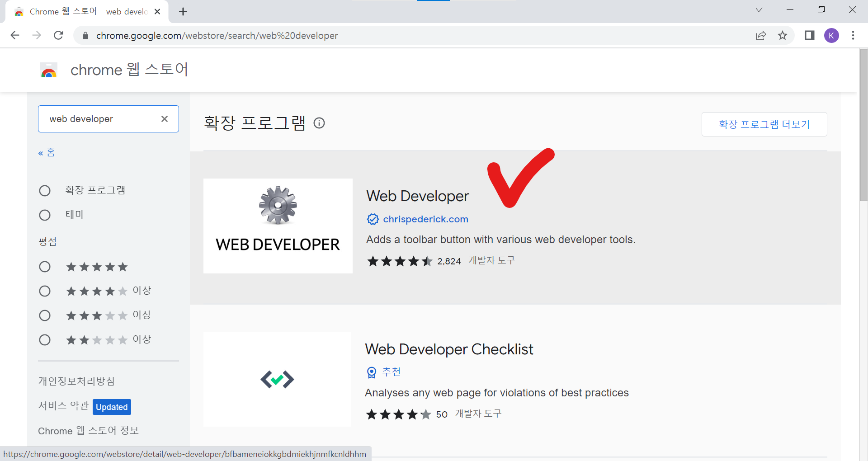This screenshot has width=868, height=461.
Task: Click Checklist's 개발자 도구 category
Action: (x=478, y=414)
